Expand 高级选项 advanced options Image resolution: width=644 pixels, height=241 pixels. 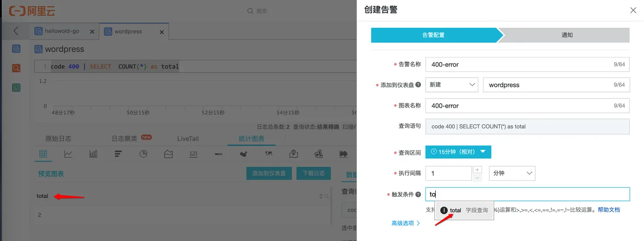[406, 224]
